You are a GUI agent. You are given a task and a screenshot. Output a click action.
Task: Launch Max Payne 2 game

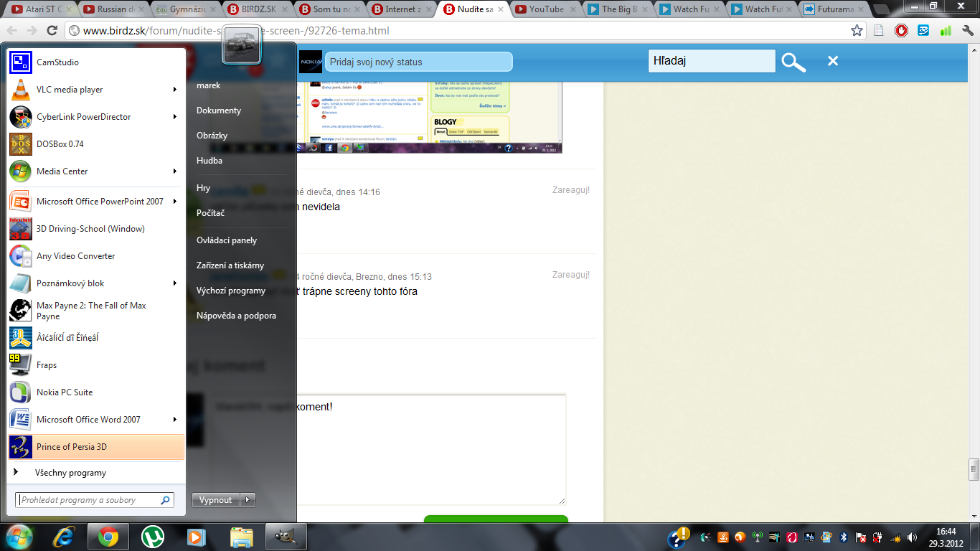tap(96, 311)
